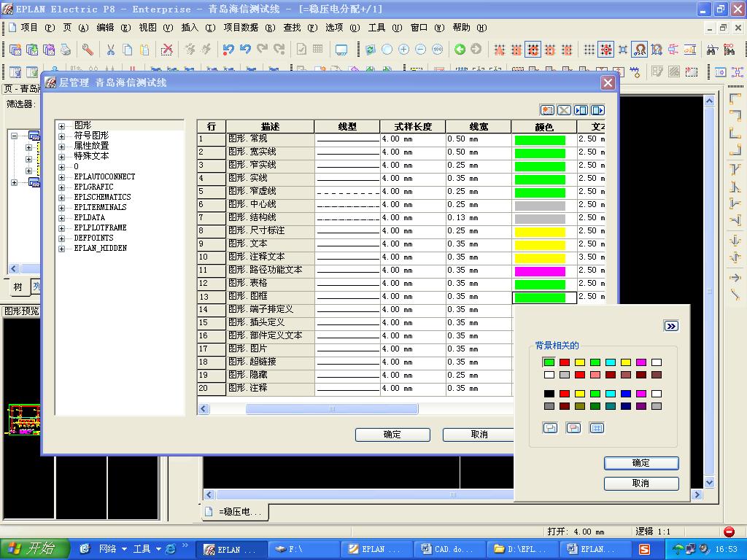Pick the teal color swatch
Image resolution: width=747 pixels, height=560 pixels.
tap(611, 406)
